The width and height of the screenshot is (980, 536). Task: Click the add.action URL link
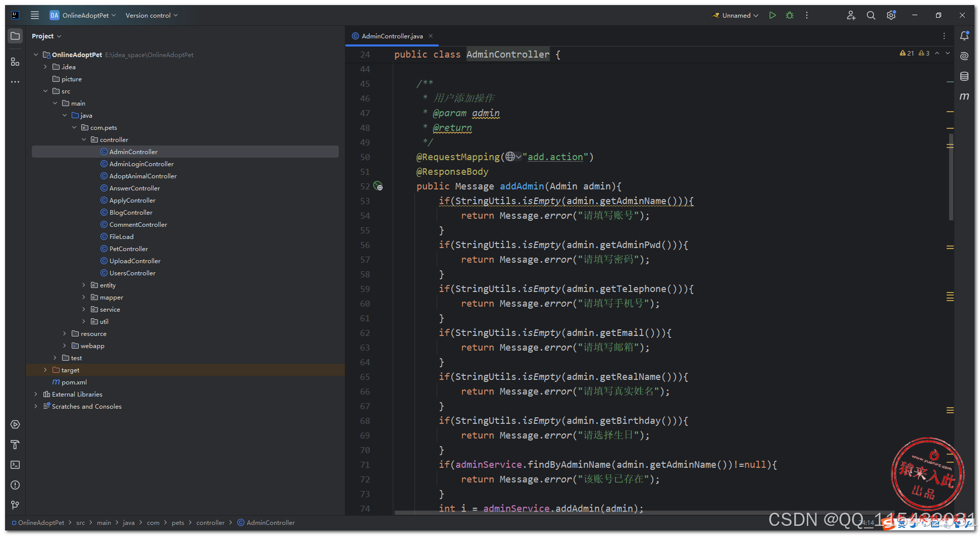pos(555,157)
